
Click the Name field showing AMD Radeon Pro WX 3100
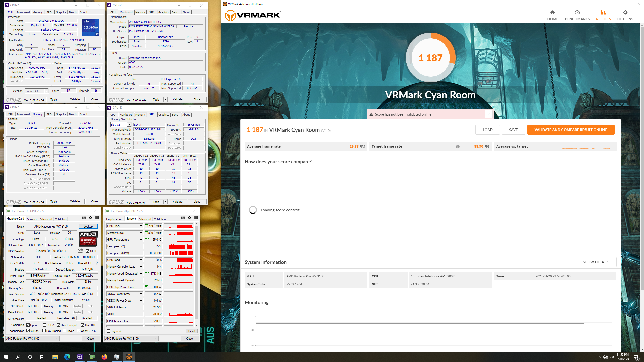[51, 227]
